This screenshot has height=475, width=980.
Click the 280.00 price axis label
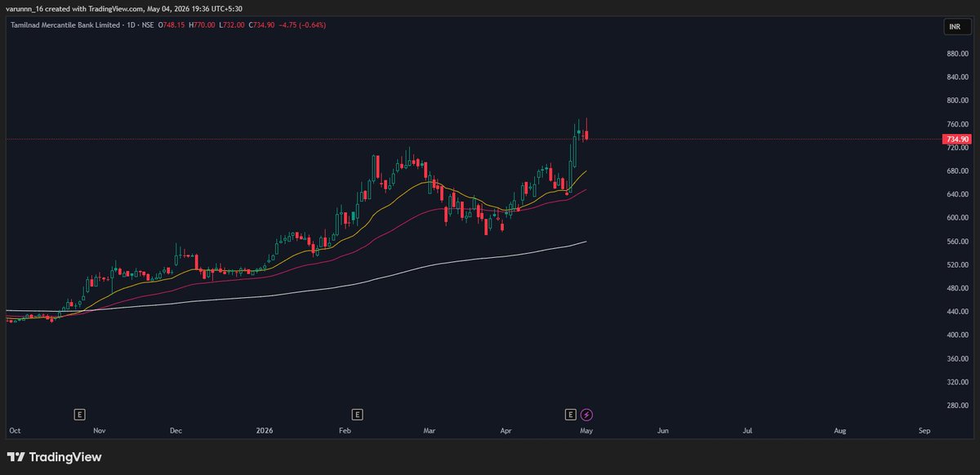point(957,406)
